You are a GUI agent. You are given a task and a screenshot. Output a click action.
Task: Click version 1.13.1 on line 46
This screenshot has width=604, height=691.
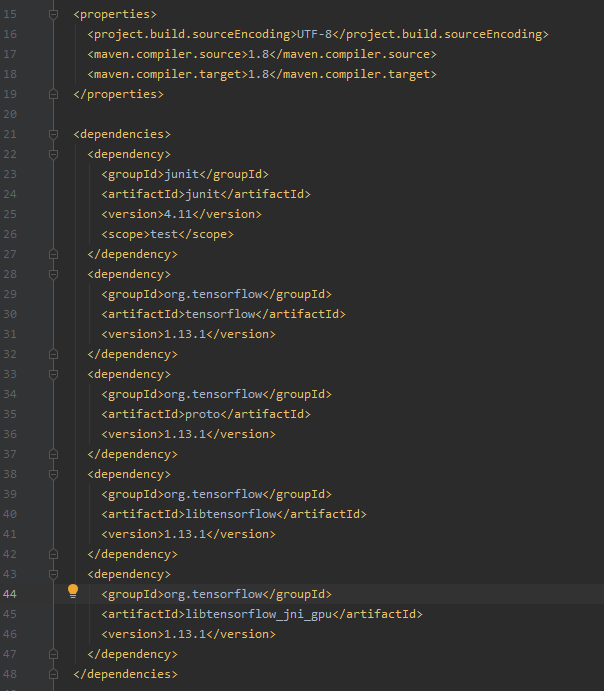click(185, 634)
